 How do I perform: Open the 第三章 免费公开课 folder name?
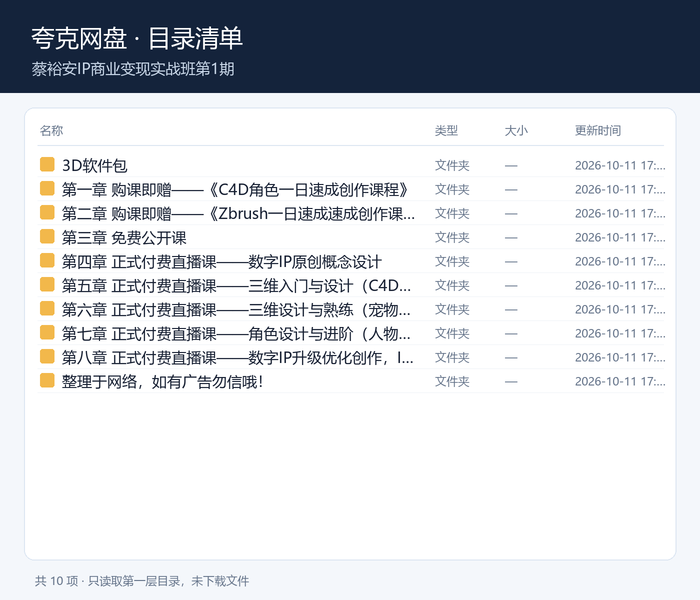click(124, 237)
